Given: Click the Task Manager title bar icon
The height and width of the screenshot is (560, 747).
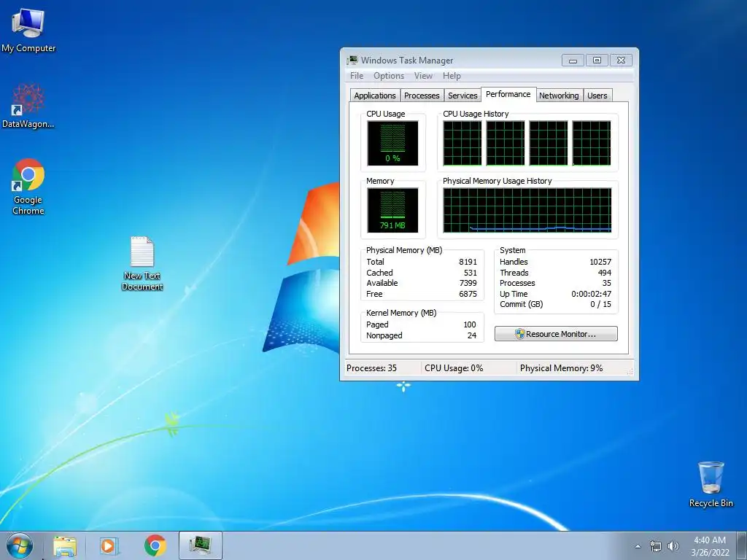Looking at the screenshot, I should click(x=352, y=60).
